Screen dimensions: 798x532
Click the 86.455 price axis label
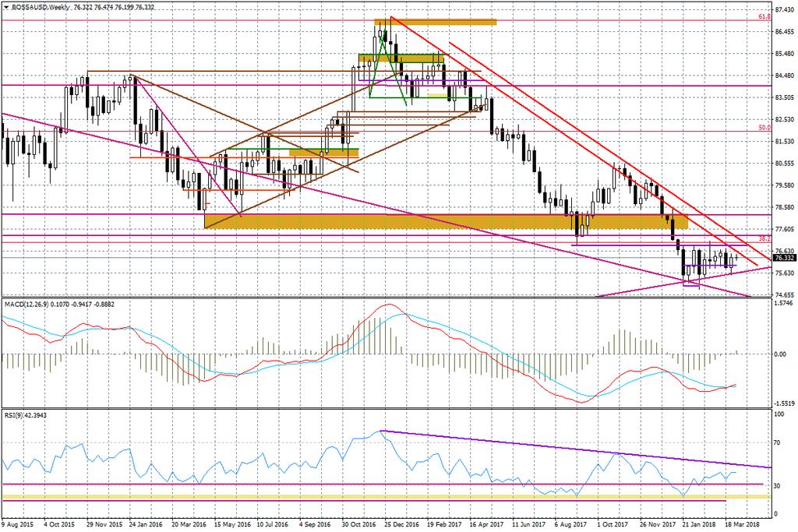point(785,31)
